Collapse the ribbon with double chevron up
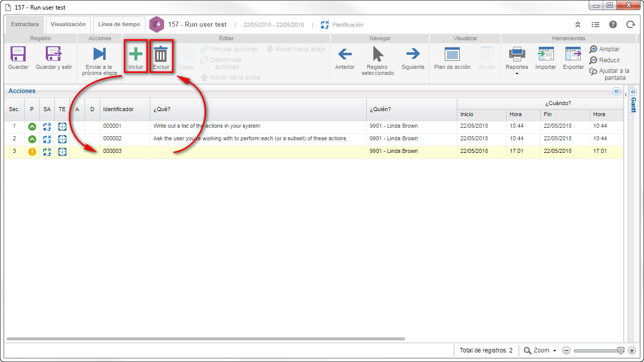 click(x=578, y=25)
